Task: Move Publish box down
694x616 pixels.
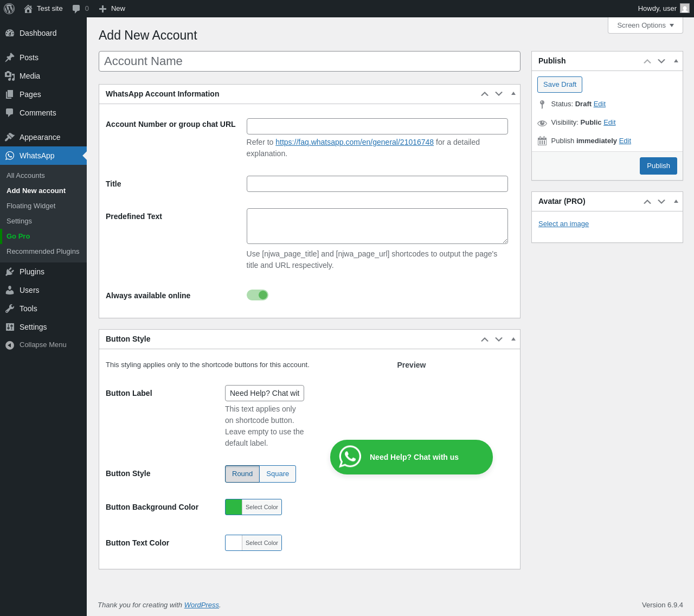Action: coord(661,61)
